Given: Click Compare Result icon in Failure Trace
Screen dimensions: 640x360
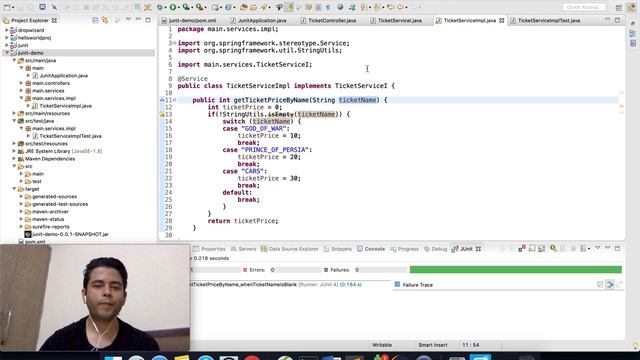Looking at the screenshot, I should click(x=600, y=284).
